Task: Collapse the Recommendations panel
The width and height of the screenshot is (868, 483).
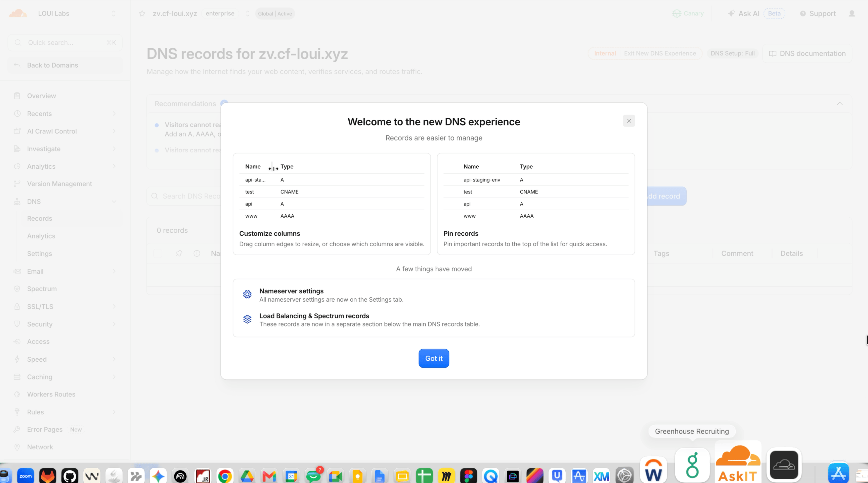Action: point(840,104)
